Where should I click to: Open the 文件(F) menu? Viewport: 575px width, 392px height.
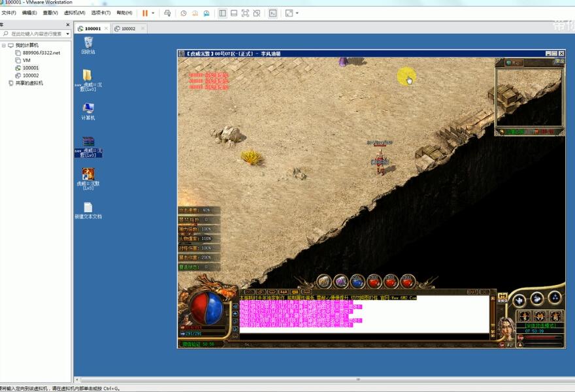8,13
